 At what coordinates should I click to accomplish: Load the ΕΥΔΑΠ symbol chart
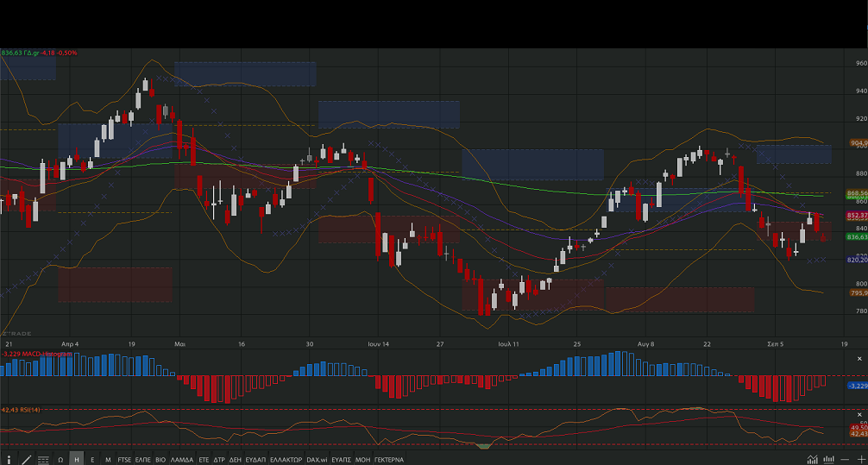pos(255,460)
